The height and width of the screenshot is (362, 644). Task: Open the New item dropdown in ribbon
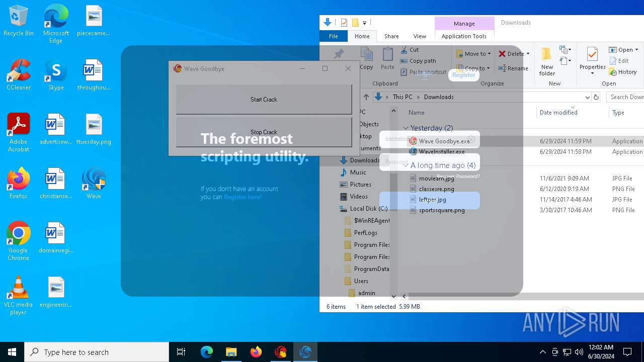click(x=566, y=50)
